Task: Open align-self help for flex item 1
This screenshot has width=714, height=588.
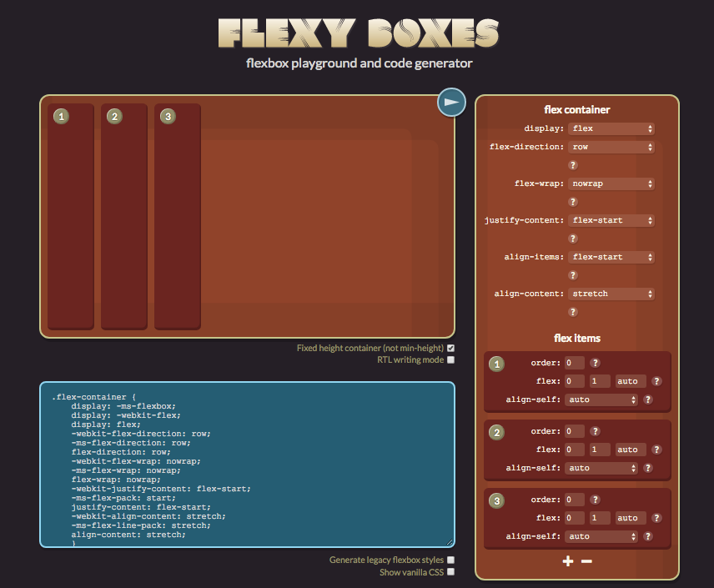Action: pos(647,400)
